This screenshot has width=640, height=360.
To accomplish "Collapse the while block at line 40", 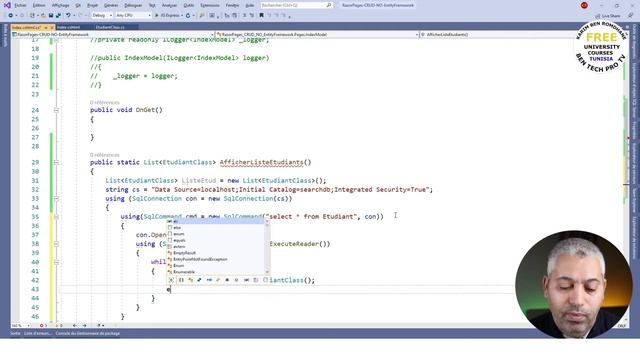I will click(56, 262).
